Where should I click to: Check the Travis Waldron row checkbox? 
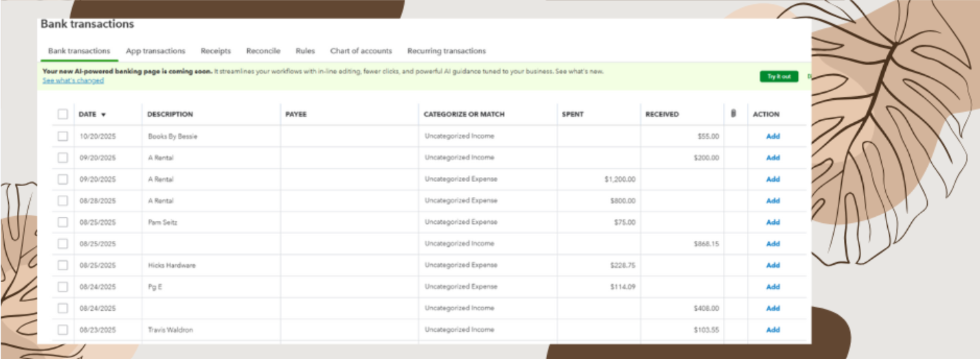[63, 329]
